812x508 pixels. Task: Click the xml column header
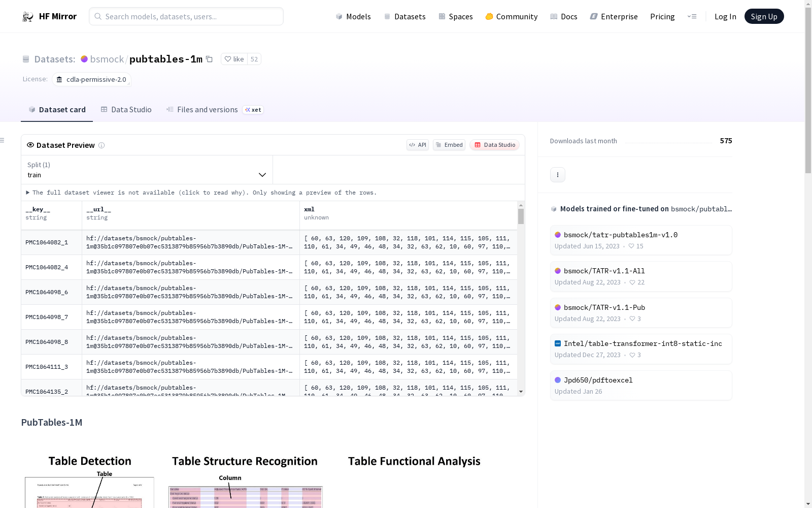(409, 215)
